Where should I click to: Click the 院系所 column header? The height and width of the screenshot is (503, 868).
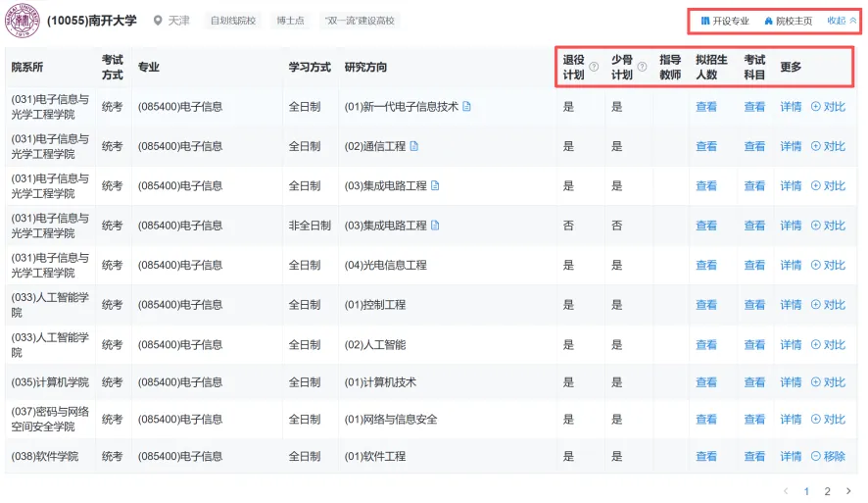coord(27,67)
